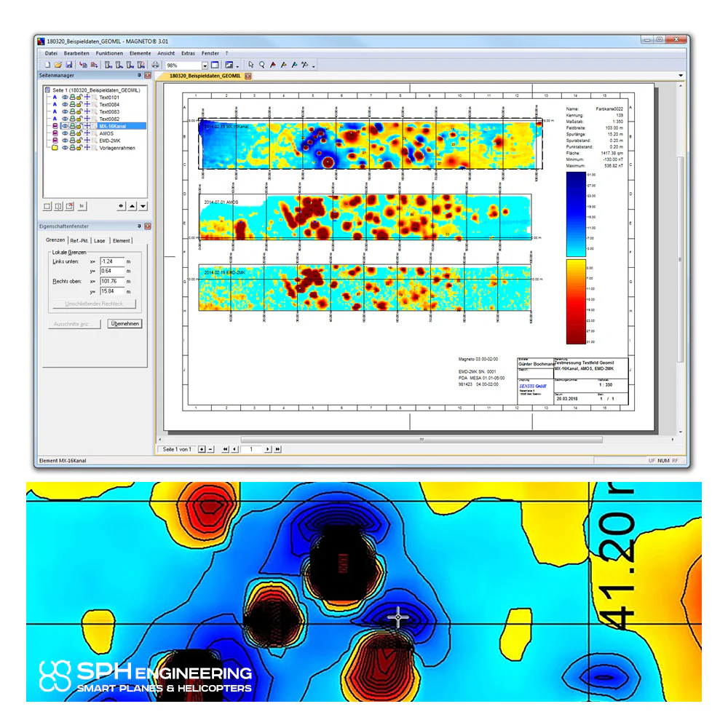Open the Funktionen menu
Viewport: 728px width, 728px height.
click(109, 53)
